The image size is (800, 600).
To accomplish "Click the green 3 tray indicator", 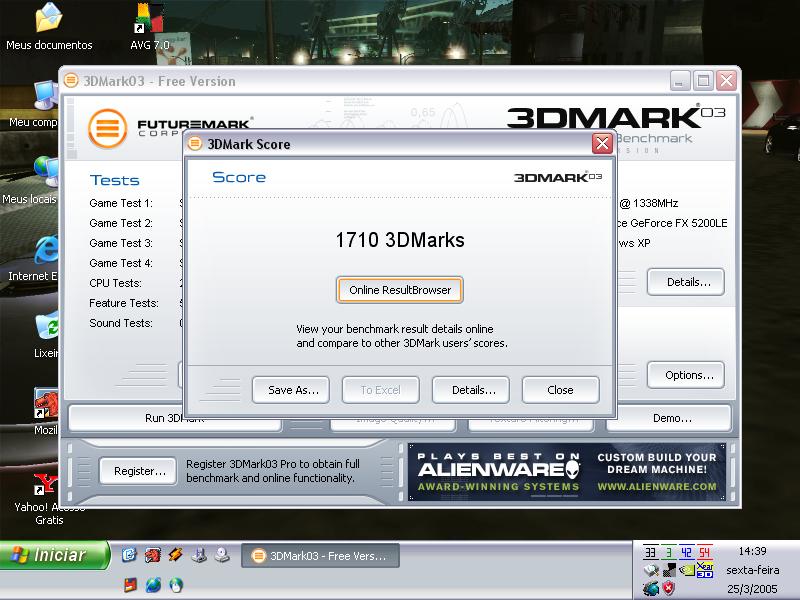I will (668, 552).
